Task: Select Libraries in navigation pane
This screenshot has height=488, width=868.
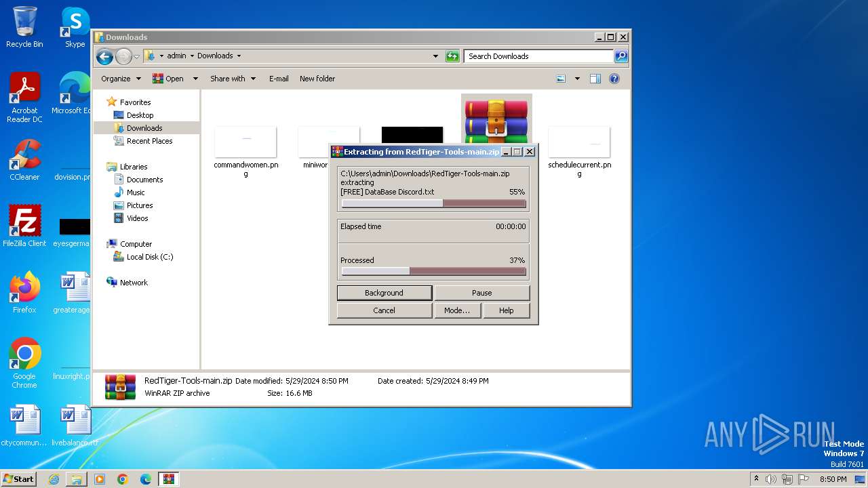Action: 134,167
